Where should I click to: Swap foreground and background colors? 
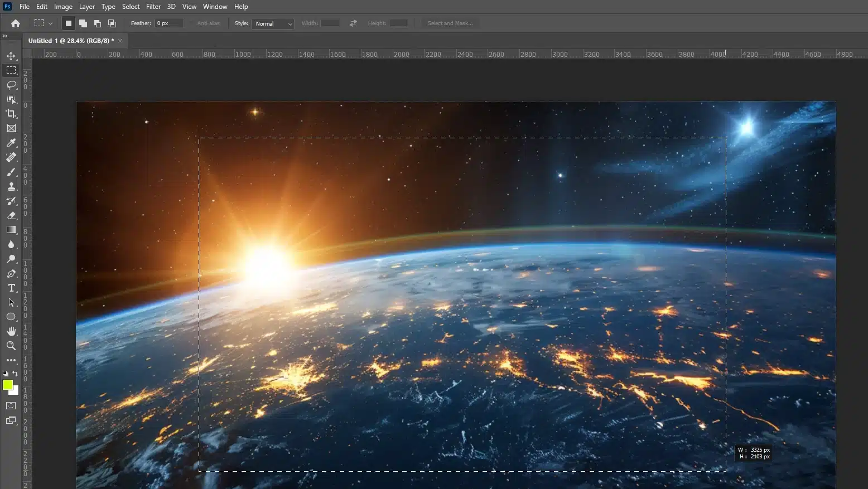pyautogui.click(x=16, y=374)
